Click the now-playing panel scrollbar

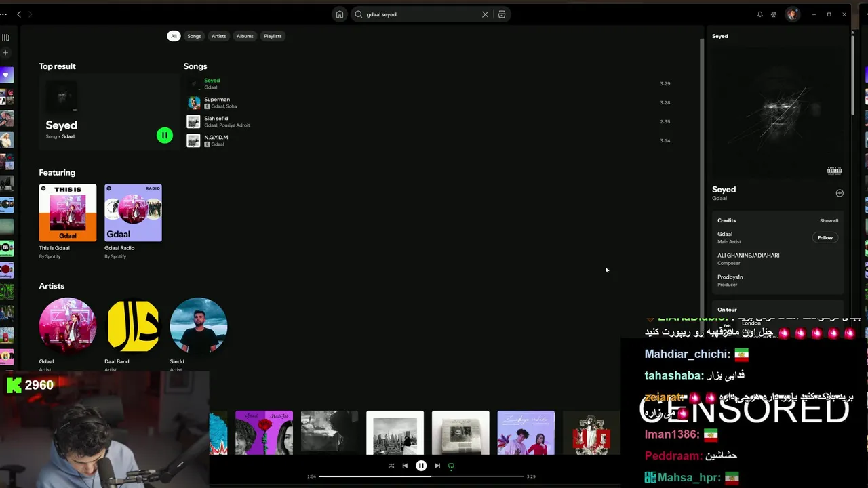pyautogui.click(x=853, y=75)
